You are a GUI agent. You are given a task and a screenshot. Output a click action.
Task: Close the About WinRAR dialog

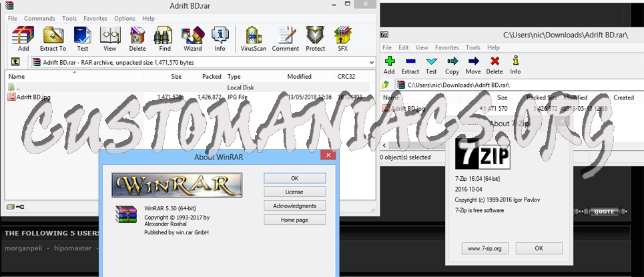(x=328, y=155)
